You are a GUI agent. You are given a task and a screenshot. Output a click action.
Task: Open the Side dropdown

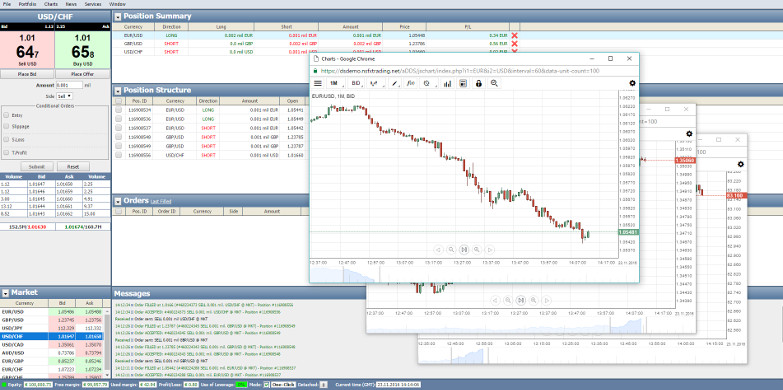coord(64,96)
